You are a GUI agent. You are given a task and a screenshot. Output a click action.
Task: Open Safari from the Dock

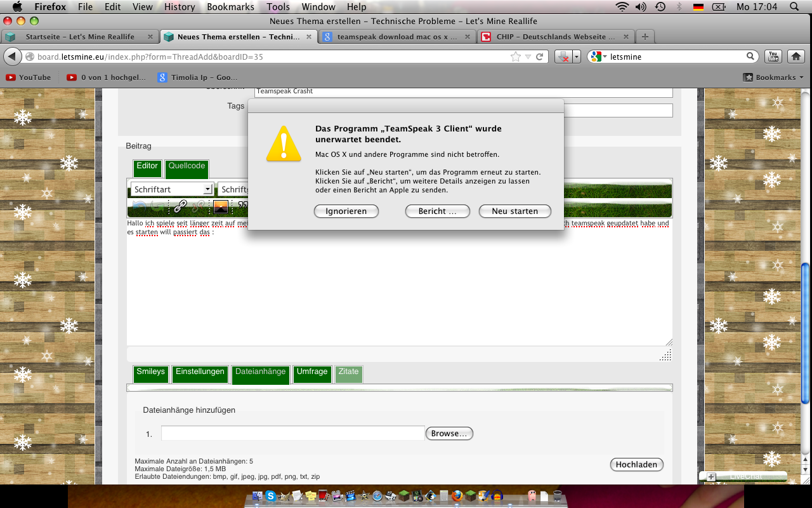(x=377, y=496)
